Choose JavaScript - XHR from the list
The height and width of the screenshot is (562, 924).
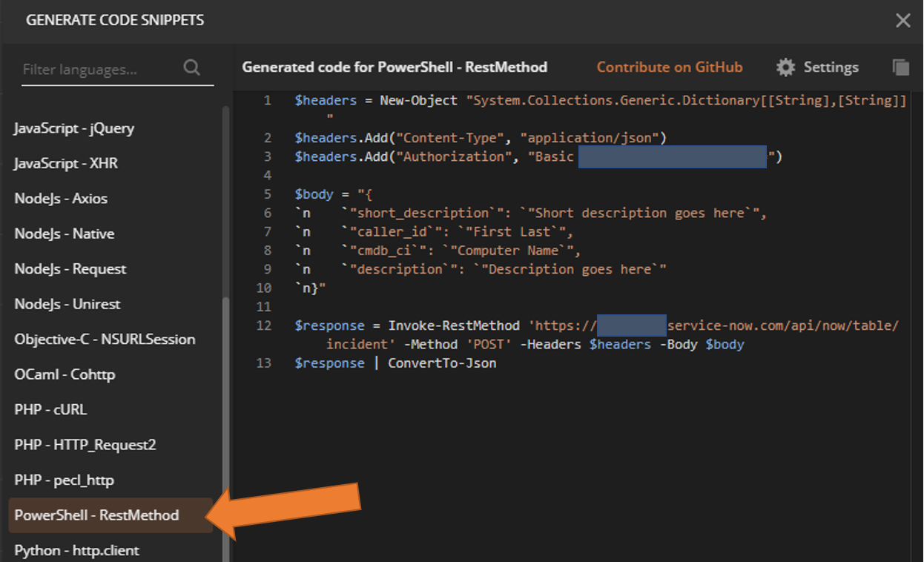[x=66, y=163]
